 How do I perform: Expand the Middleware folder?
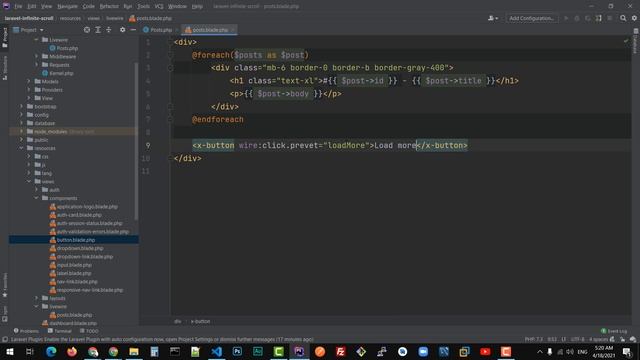[36, 56]
